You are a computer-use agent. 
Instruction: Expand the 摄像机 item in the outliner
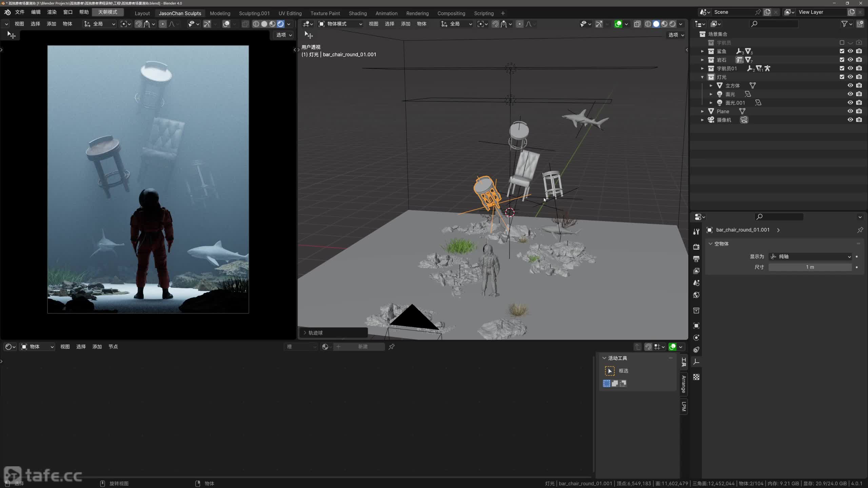702,120
